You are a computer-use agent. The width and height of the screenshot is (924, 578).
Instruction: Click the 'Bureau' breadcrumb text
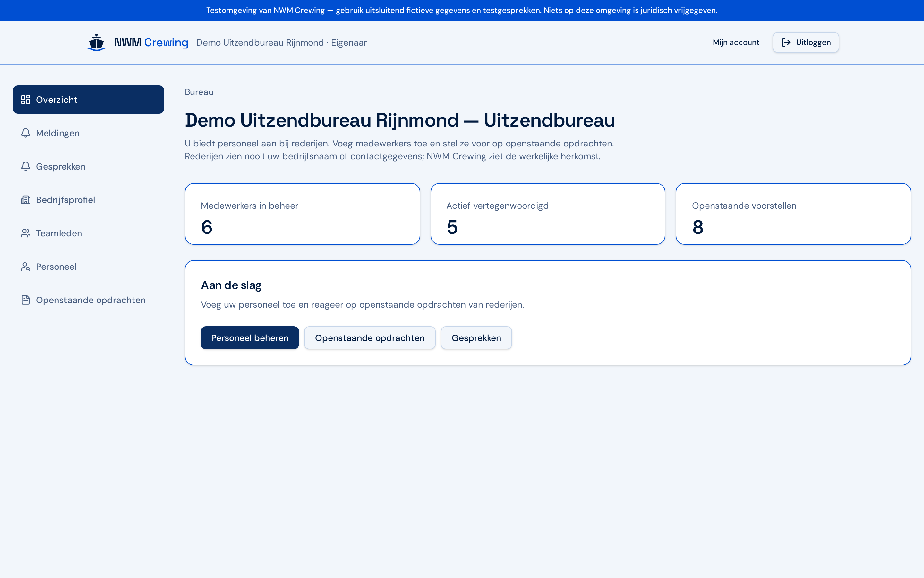199,92
